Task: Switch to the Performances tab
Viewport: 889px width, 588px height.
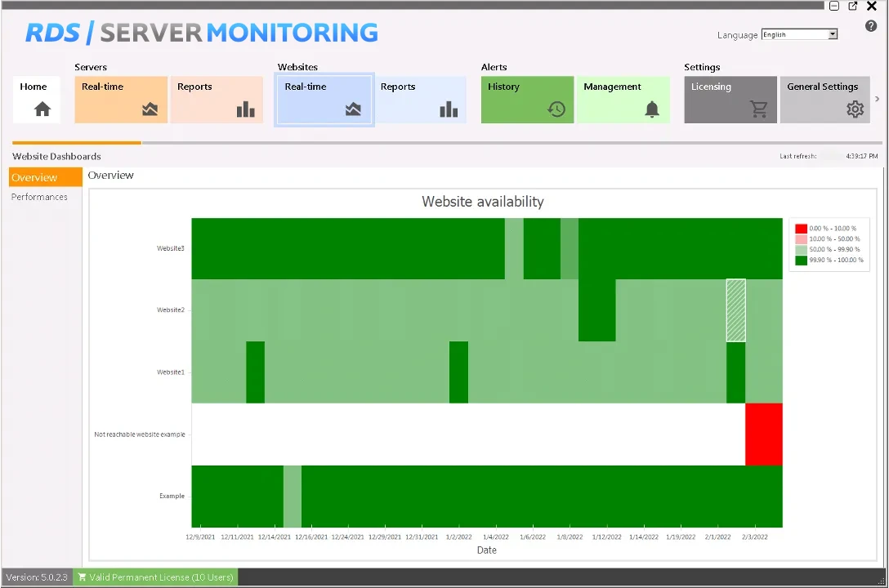Action: pyautogui.click(x=39, y=197)
